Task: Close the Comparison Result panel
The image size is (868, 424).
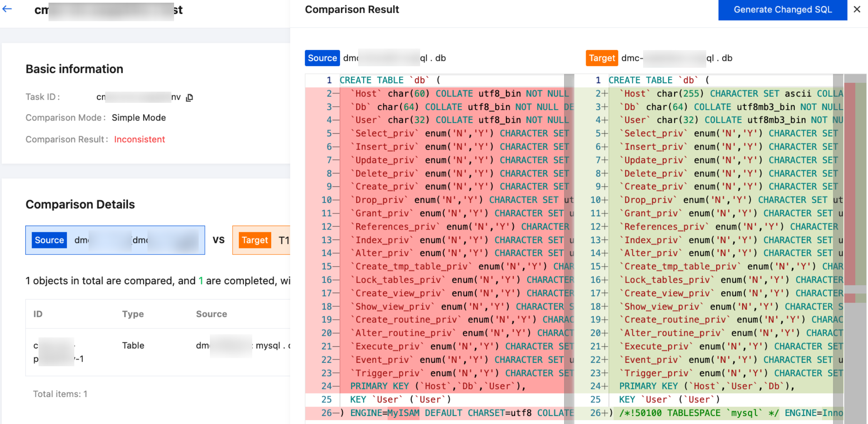Action: click(857, 9)
